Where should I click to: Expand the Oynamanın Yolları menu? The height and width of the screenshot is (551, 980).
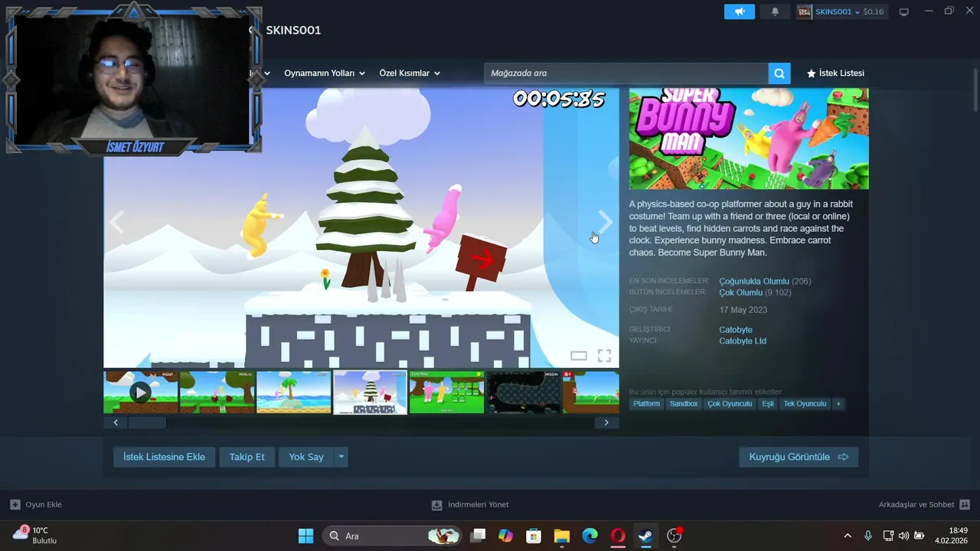[x=362, y=73]
